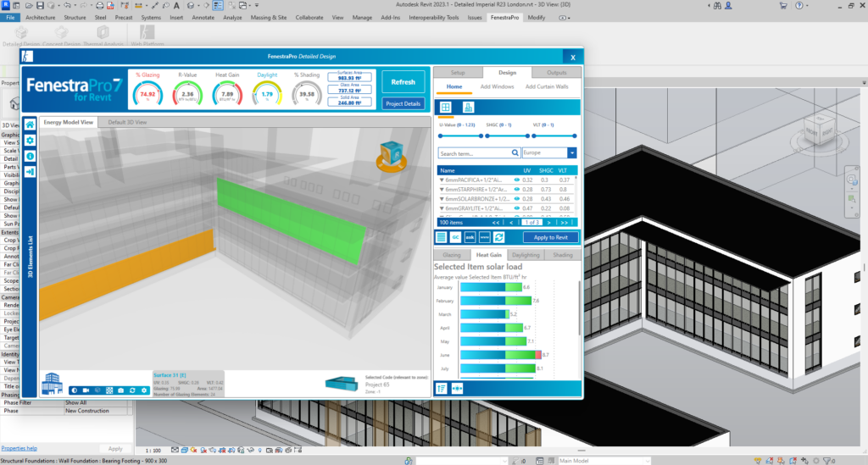868x465 pixels.
Task: Click the Open folder icon in Revit quick access toolbar
Action: tap(29, 6)
